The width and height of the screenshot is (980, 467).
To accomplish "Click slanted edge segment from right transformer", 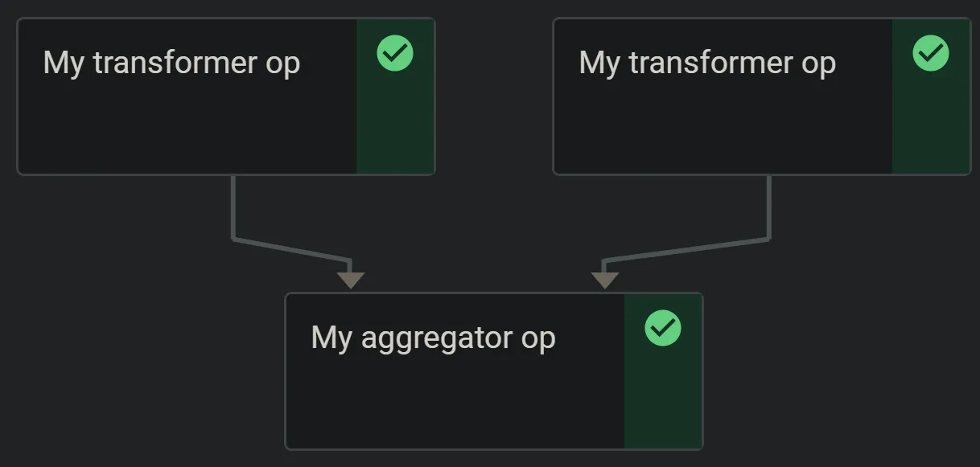I will pyautogui.click(x=686, y=249).
